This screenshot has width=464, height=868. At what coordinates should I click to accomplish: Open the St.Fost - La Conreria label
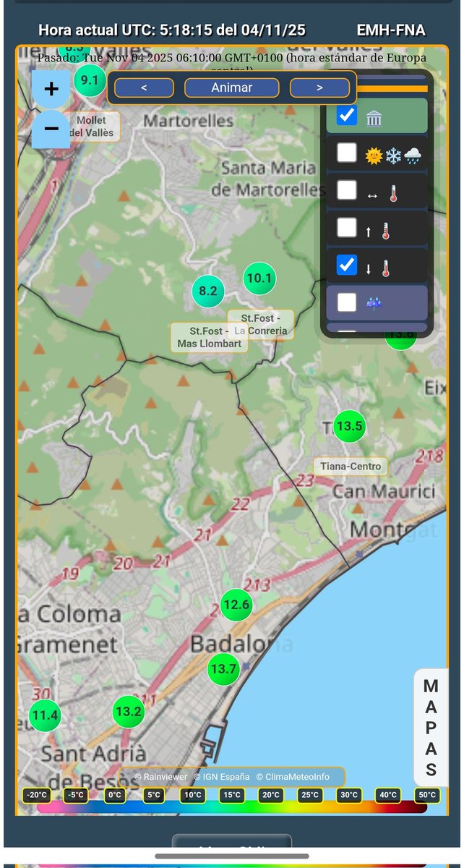[261, 324]
